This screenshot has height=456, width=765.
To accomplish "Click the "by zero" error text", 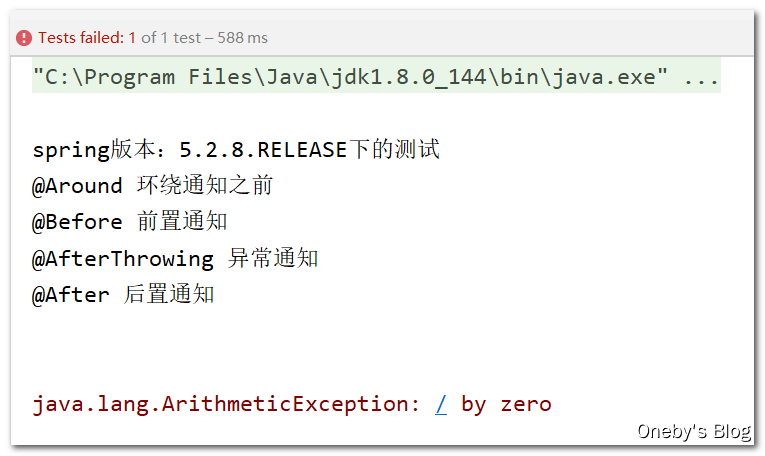I will click(x=506, y=404).
